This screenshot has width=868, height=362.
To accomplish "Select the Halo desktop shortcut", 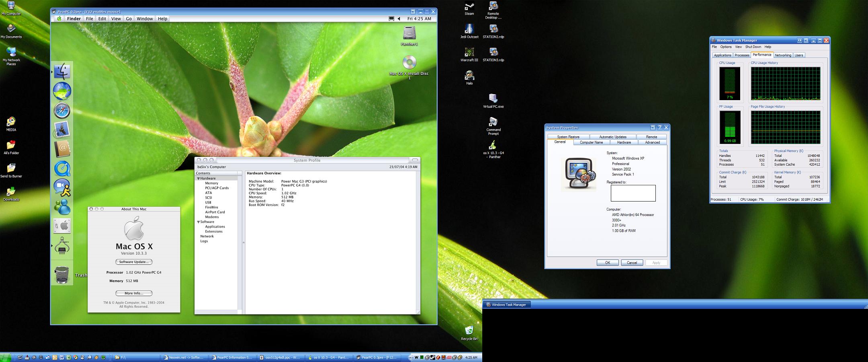I will (469, 78).
